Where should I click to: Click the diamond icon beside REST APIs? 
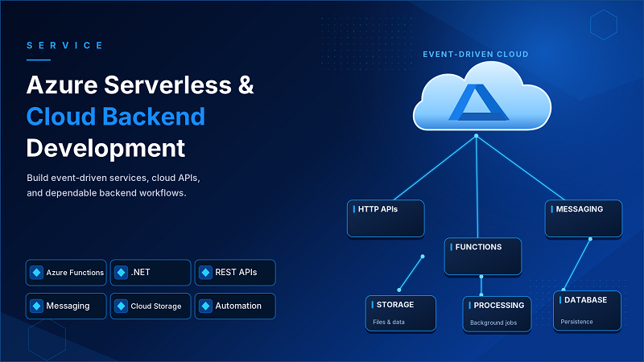pyautogui.click(x=206, y=273)
